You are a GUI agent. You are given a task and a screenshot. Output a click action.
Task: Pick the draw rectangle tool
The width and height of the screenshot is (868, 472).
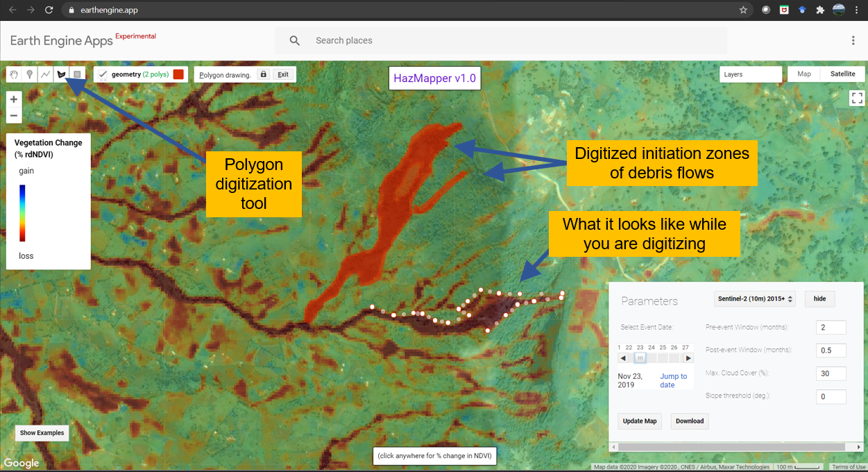[78, 74]
